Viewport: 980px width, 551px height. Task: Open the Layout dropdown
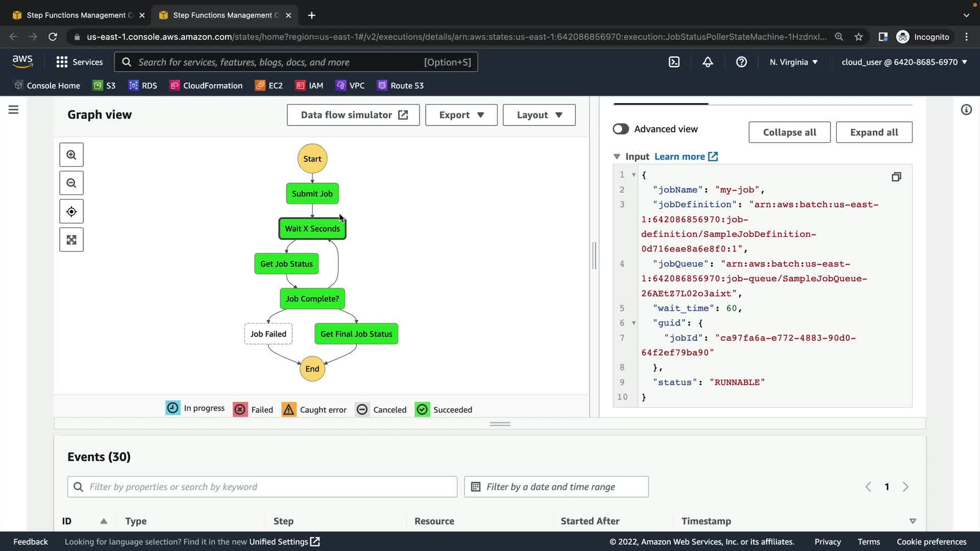538,115
